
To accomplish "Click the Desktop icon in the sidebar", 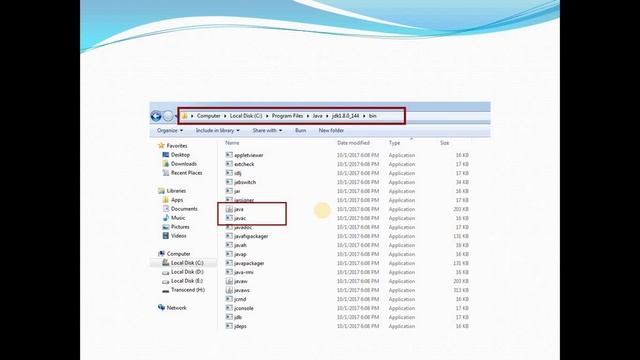I will point(166,155).
